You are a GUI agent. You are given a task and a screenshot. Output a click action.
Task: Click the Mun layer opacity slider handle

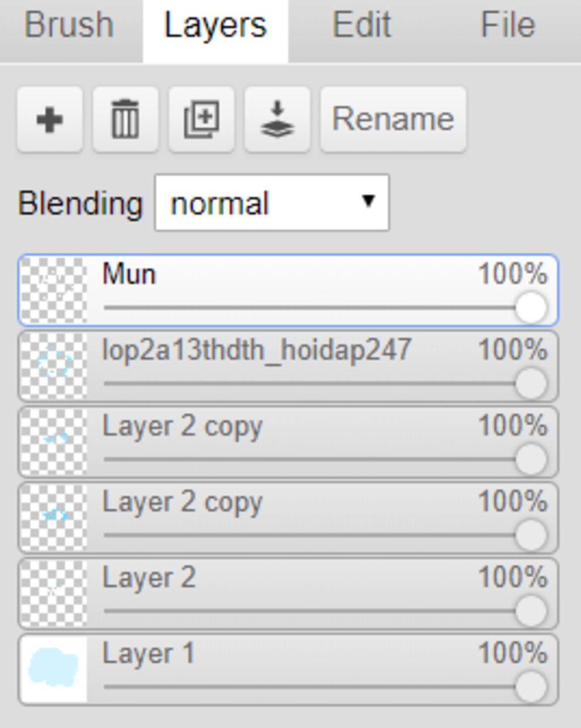pyautogui.click(x=531, y=308)
